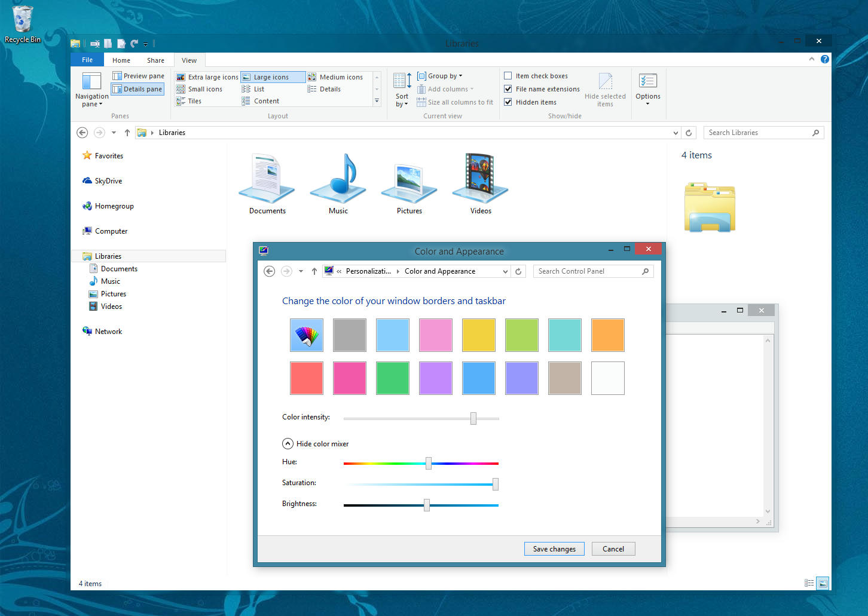Expand the Libraries address bar dropdown
868x616 pixels.
(x=676, y=133)
